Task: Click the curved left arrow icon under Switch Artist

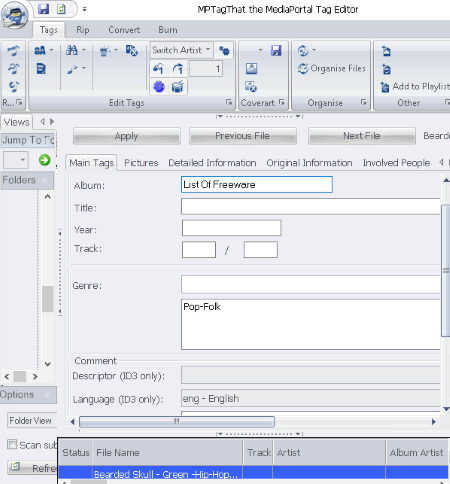Action: [158, 69]
